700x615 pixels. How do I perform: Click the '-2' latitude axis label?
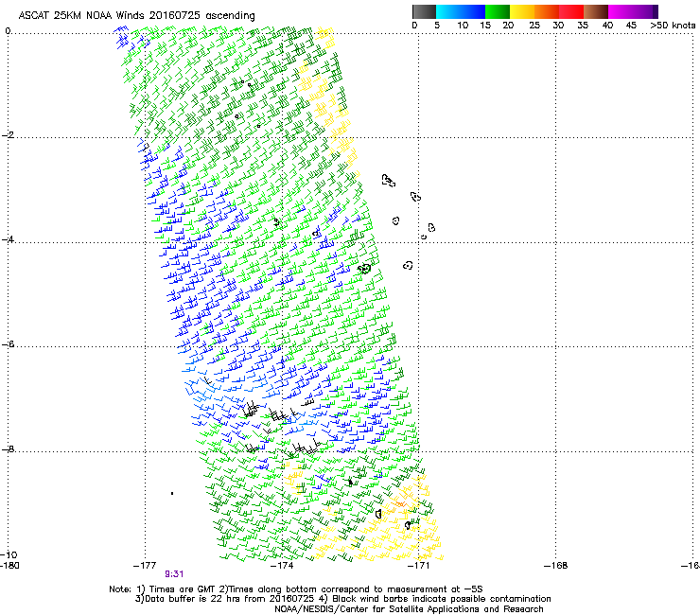coord(8,135)
